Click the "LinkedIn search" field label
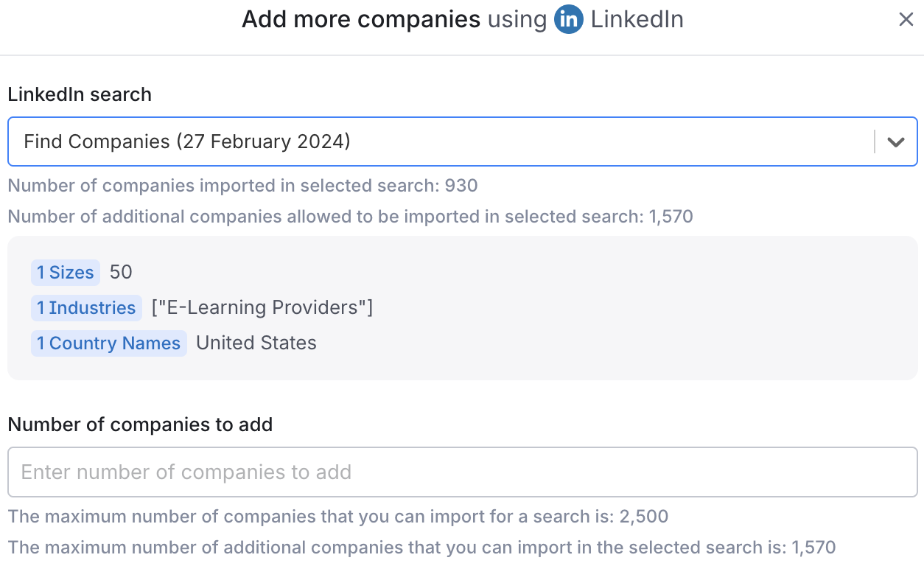This screenshot has width=924, height=566. point(80,94)
